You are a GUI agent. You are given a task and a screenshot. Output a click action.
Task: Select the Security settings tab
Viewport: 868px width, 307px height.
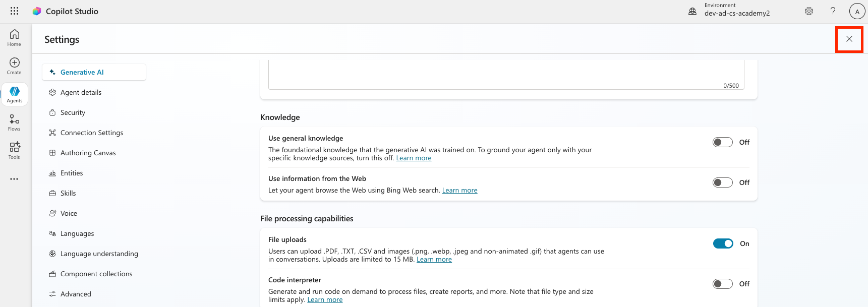coord(73,112)
